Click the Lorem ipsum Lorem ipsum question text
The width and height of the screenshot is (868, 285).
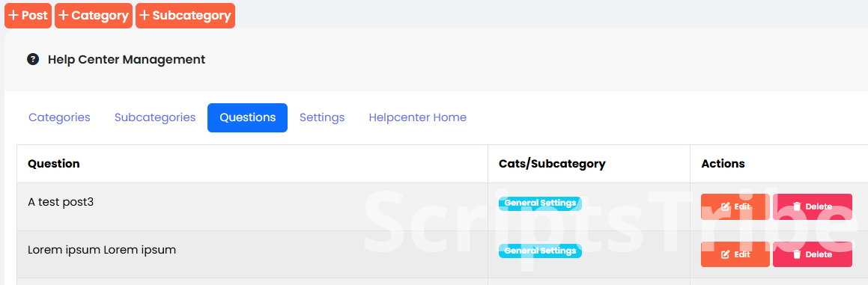(102, 250)
